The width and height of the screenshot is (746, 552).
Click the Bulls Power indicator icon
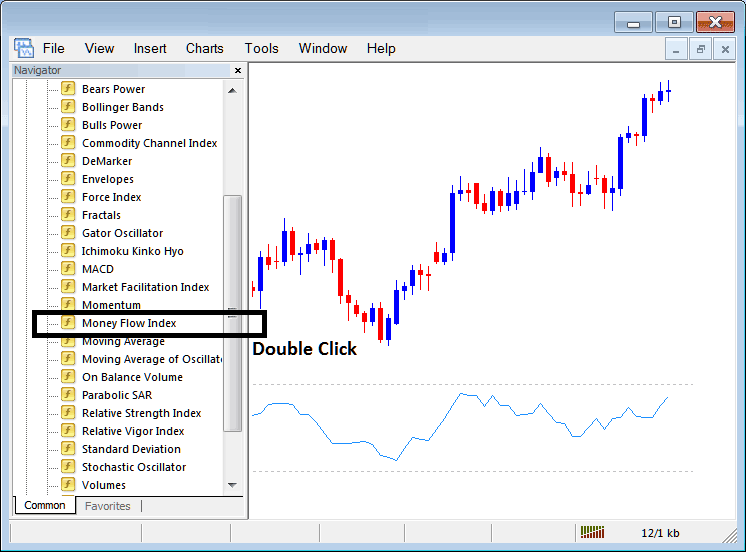pyautogui.click(x=68, y=125)
